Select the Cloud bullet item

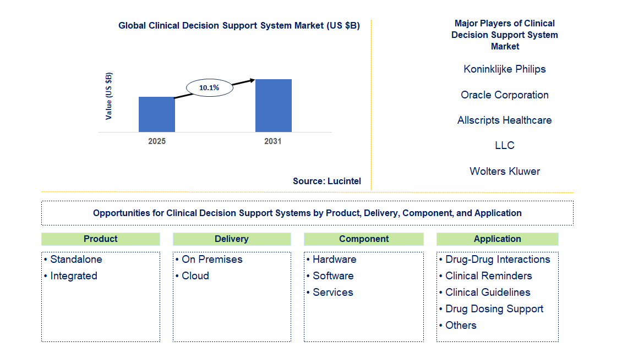pos(192,276)
